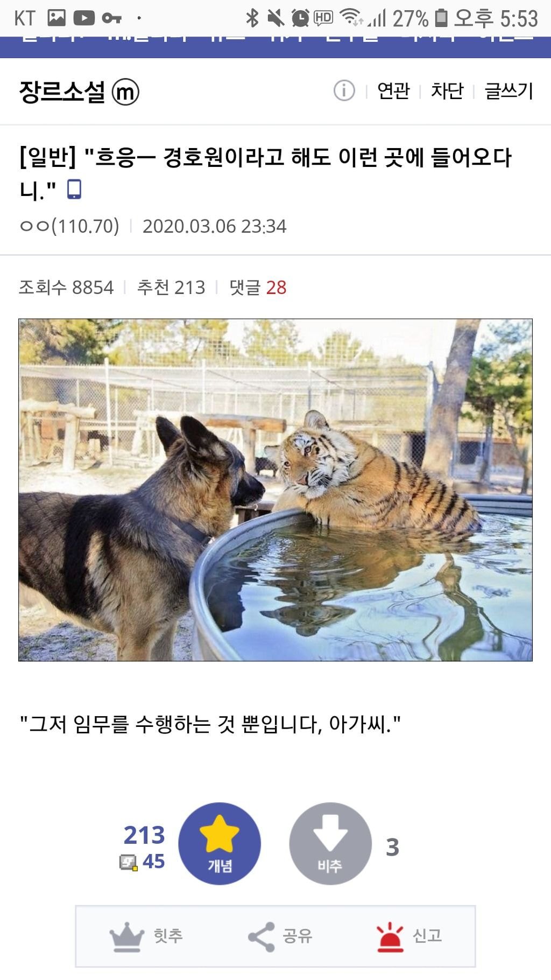
Task: Tap the battery indicator in status bar
Action: click(441, 18)
